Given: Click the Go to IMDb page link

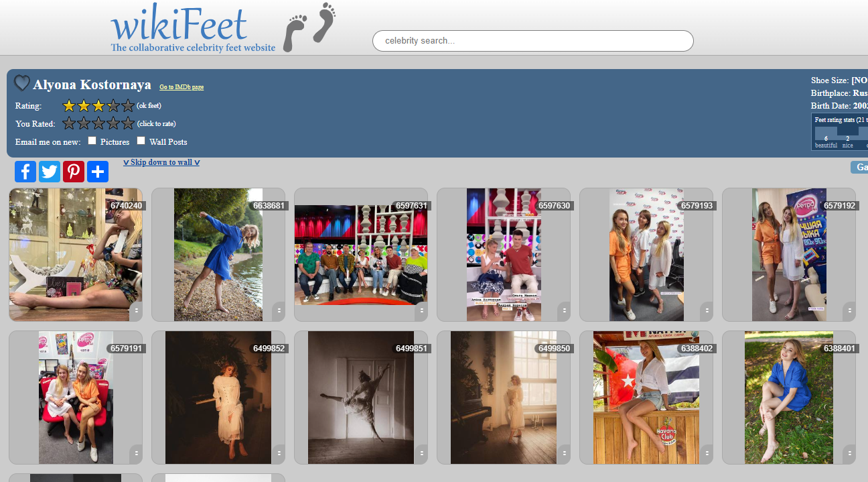Looking at the screenshot, I should coord(182,87).
